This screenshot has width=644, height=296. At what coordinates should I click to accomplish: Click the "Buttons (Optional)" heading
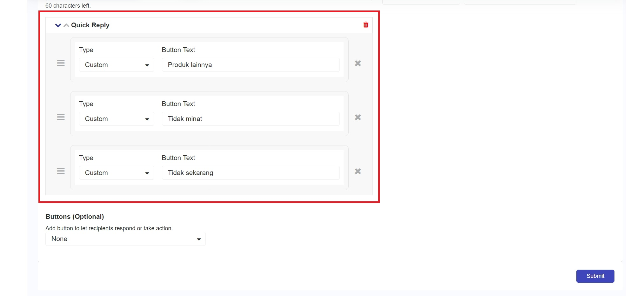pyautogui.click(x=75, y=217)
